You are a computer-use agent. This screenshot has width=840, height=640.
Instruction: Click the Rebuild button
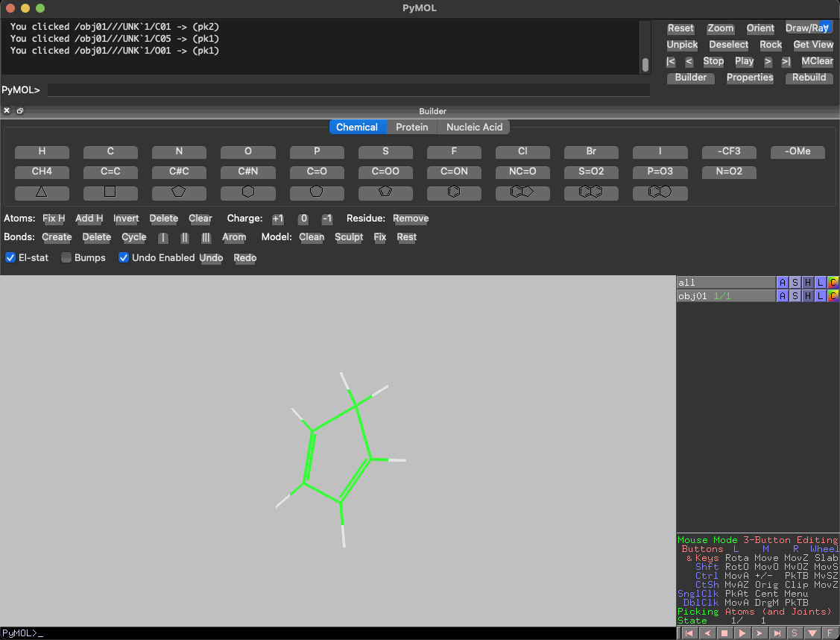point(809,78)
